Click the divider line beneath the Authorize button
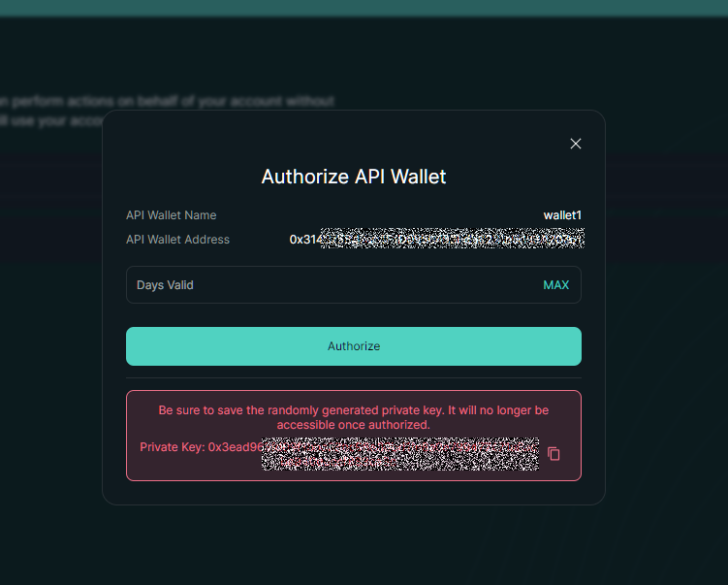The height and width of the screenshot is (585, 728). 354,377
